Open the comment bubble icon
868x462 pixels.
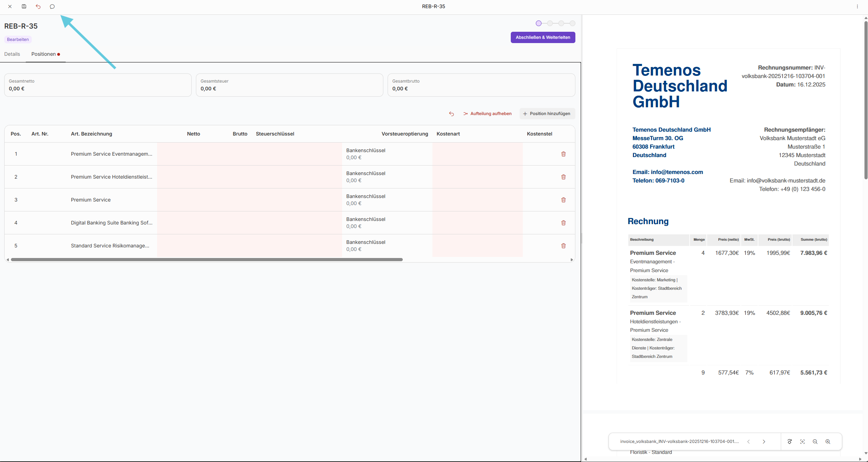pos(52,6)
